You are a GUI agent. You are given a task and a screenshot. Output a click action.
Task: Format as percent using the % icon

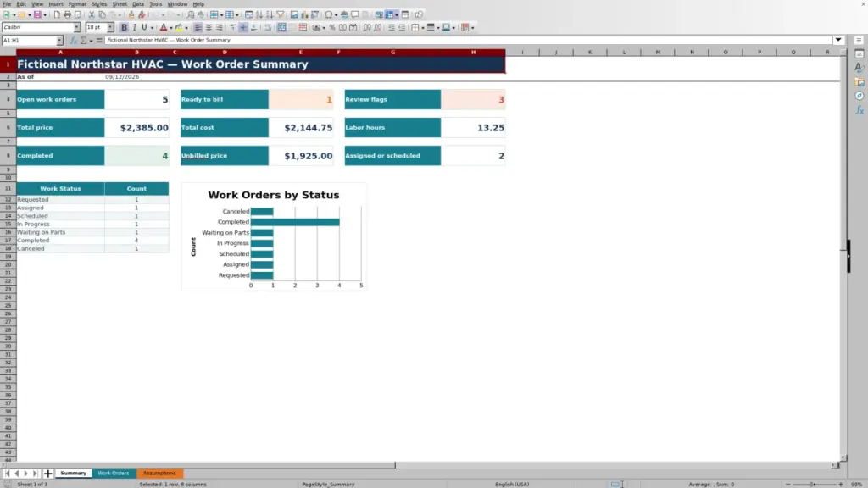coord(332,27)
